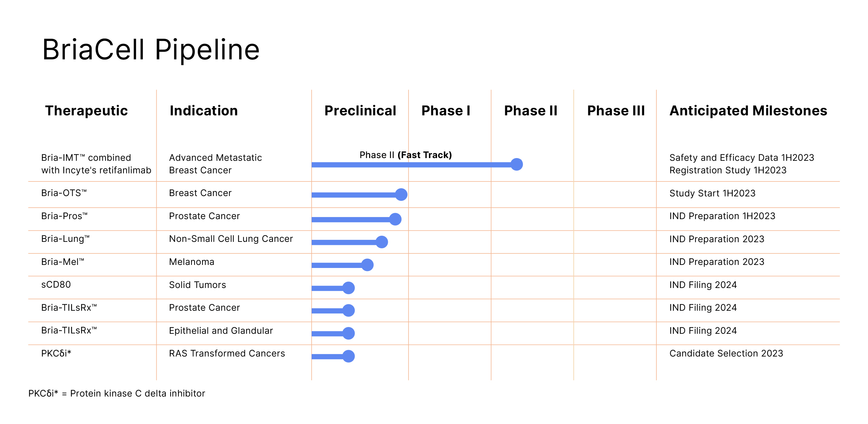Click the Anticipated Milestones header

(x=748, y=111)
